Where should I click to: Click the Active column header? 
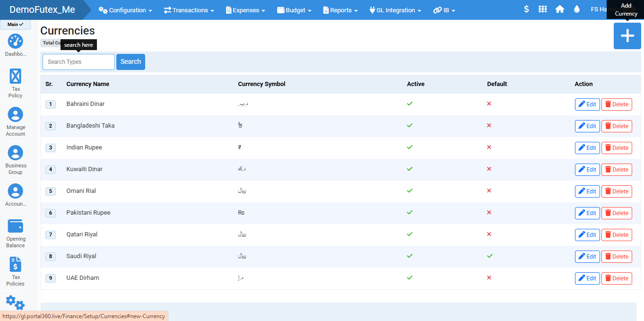click(x=416, y=84)
